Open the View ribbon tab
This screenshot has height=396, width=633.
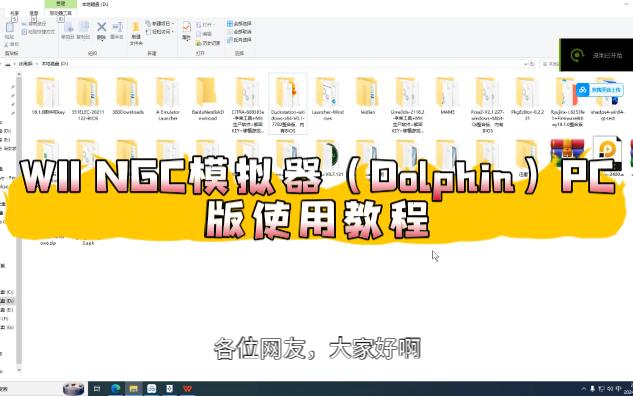[x=34, y=13]
